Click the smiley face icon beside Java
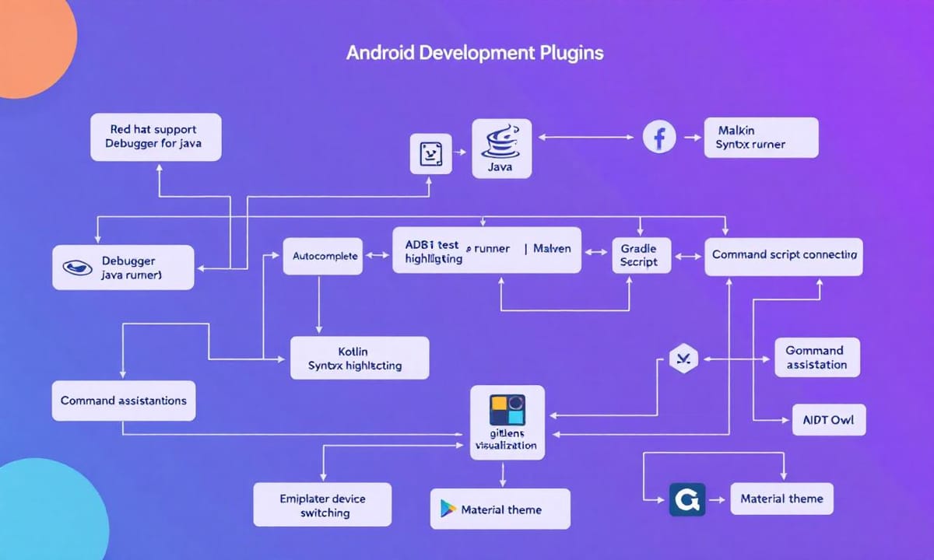The width and height of the screenshot is (934, 560). (x=430, y=153)
